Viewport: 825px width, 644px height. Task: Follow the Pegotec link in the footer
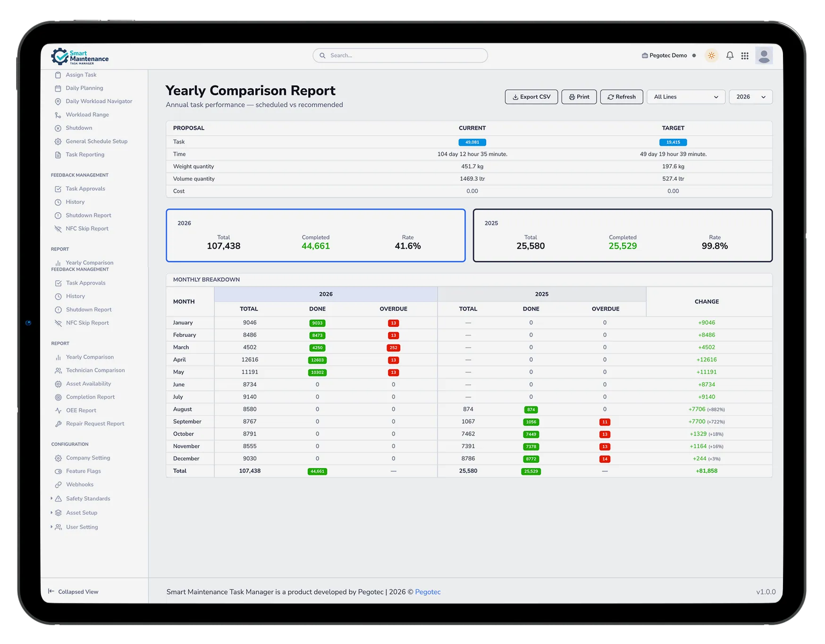(x=428, y=592)
